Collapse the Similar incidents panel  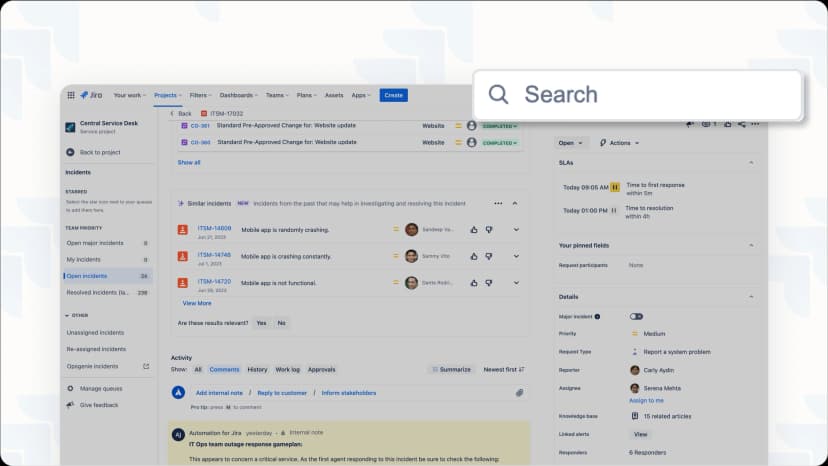coord(515,203)
